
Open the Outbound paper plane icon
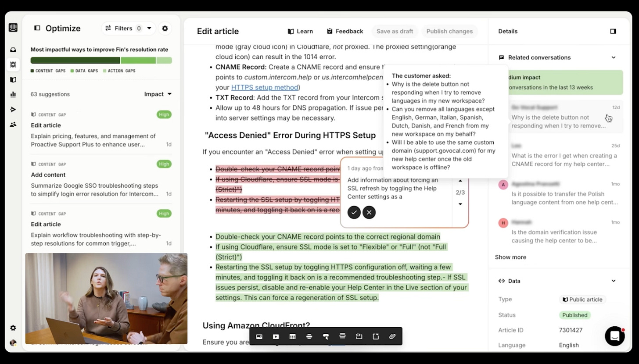13,109
